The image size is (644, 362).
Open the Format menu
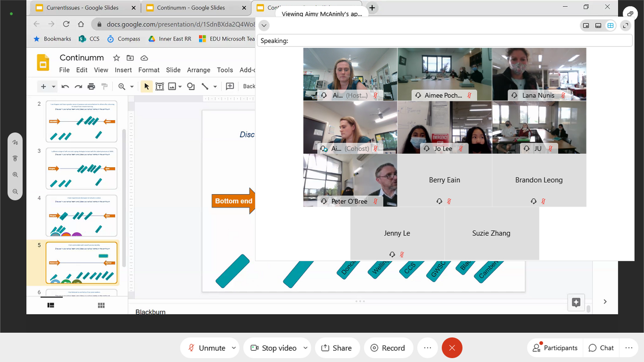tap(149, 70)
